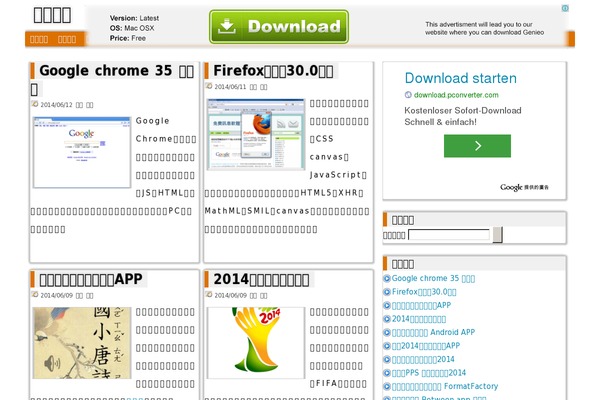Screen dimensions: 600x400
Task: Click bullet icon beside Google chrome 35 sidebar link
Action: (387, 278)
